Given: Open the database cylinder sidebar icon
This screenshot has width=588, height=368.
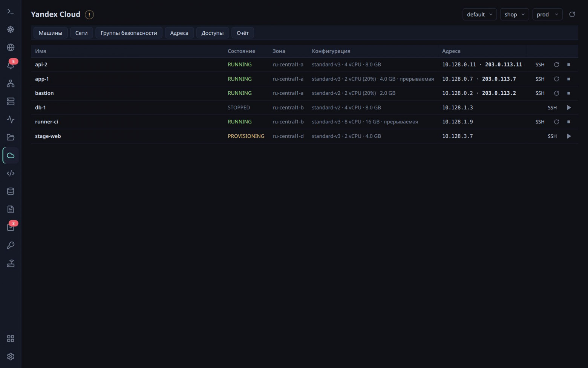Looking at the screenshot, I should pos(11,191).
